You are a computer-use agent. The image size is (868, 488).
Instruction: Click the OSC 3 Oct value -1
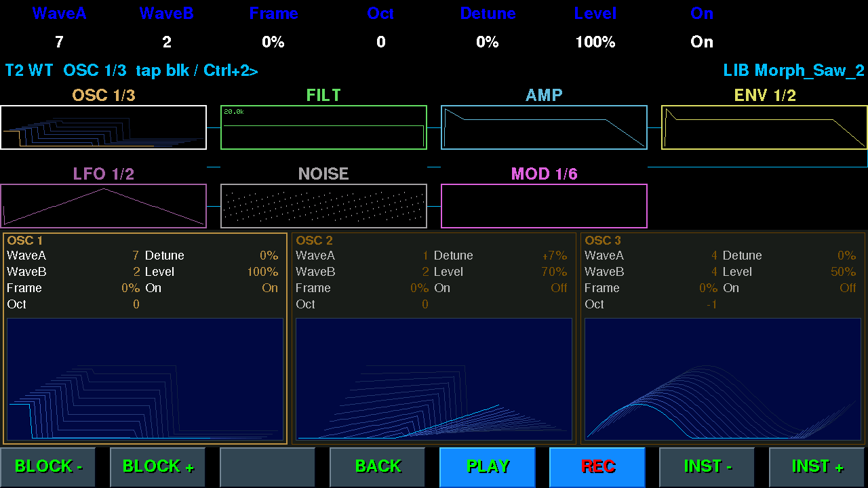pos(711,304)
